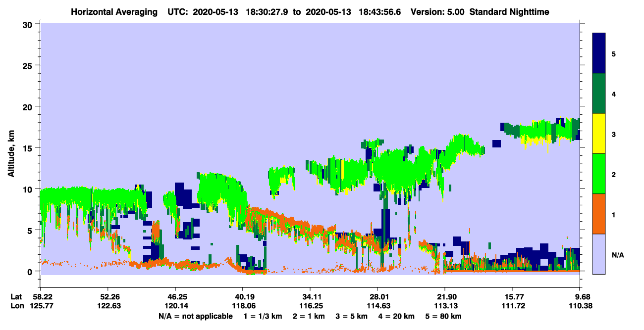Click the '2 = 1 km' legend text

(309, 316)
